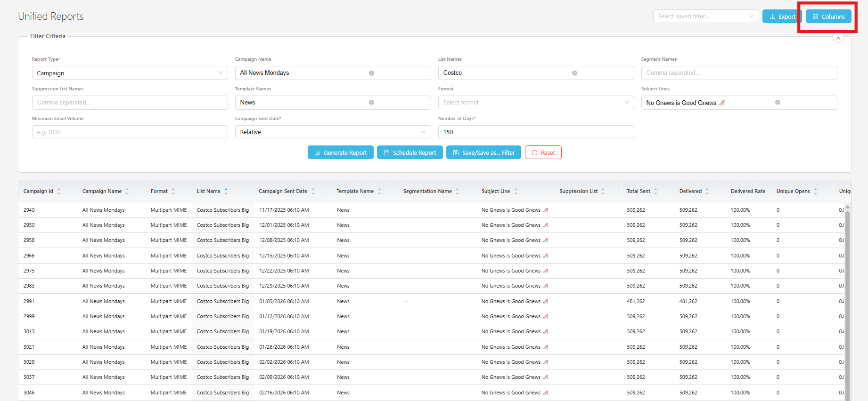868x401 pixels.
Task: Open the Format select dropdown
Action: coord(536,103)
